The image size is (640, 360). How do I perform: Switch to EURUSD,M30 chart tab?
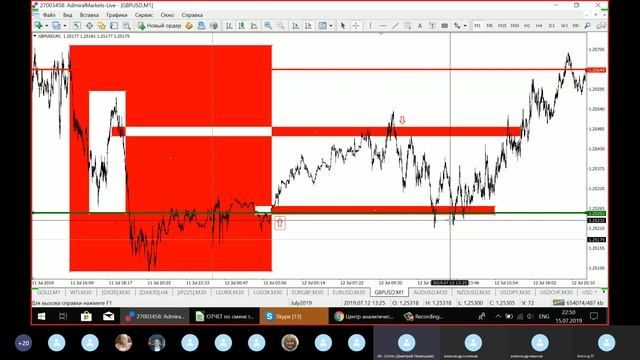coord(349,292)
